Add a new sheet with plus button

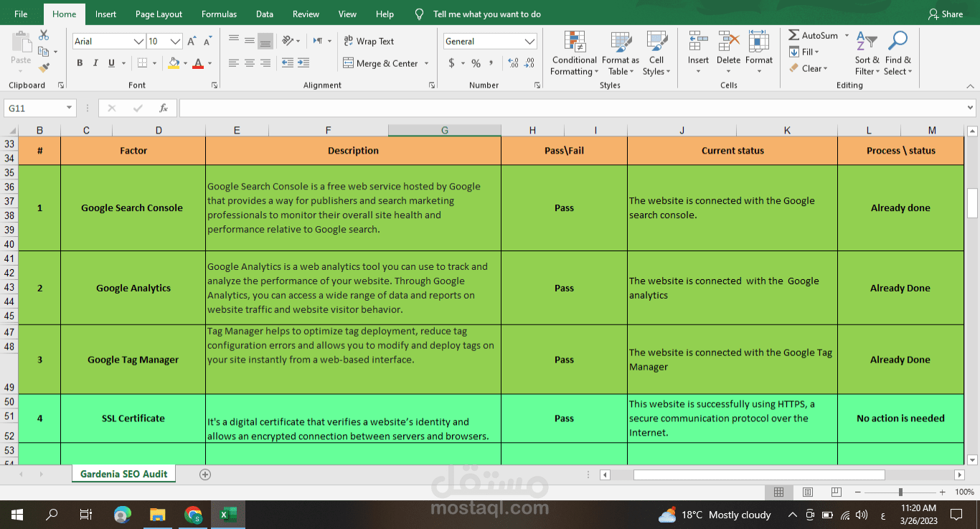pyautogui.click(x=205, y=474)
